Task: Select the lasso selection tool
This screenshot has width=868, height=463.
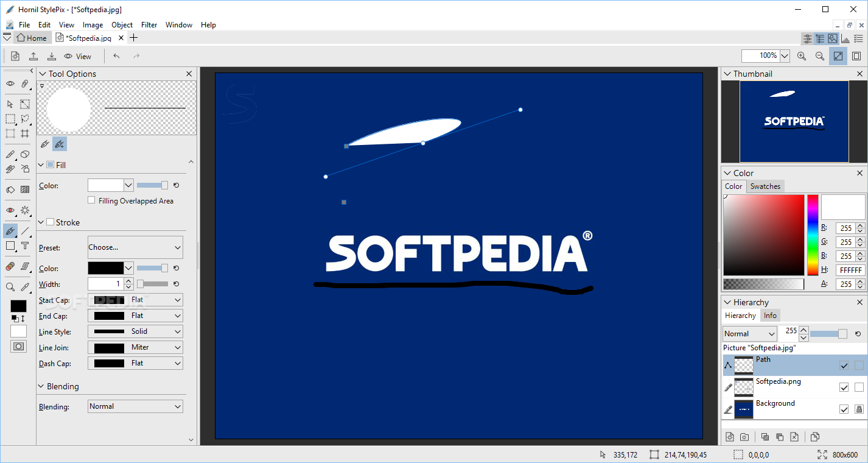Action: tap(25, 119)
